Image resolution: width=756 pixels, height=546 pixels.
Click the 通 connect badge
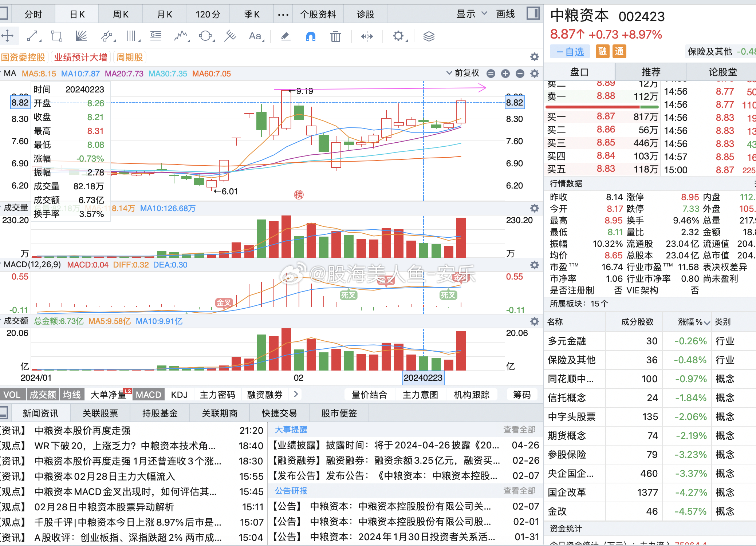(619, 51)
